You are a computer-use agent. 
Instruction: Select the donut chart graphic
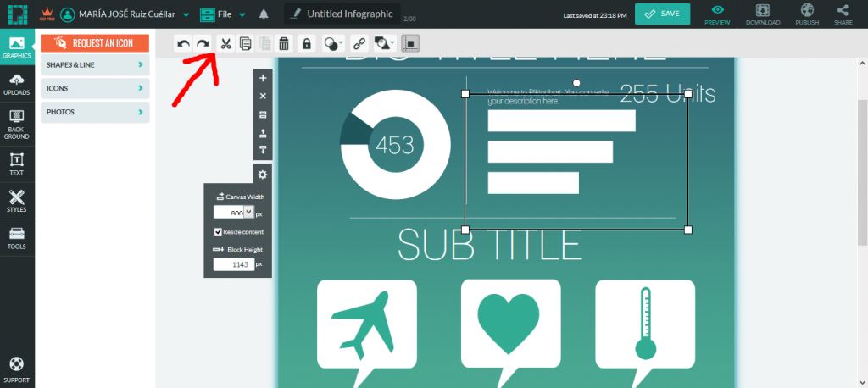pos(395,144)
